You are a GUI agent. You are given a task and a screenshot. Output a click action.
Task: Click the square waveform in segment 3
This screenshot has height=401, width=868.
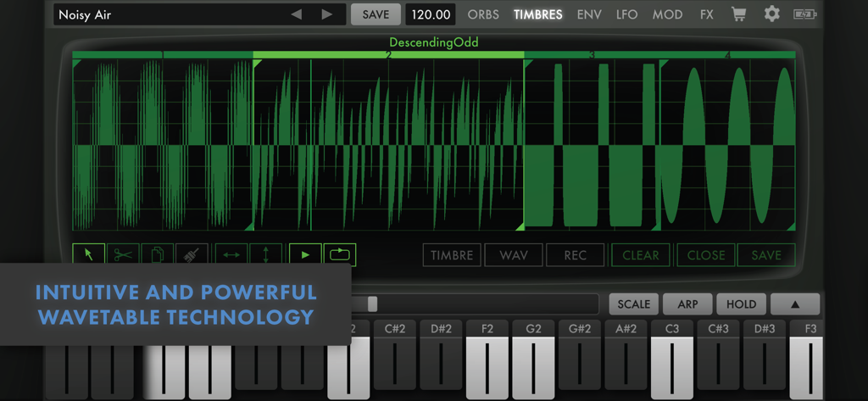(592, 145)
